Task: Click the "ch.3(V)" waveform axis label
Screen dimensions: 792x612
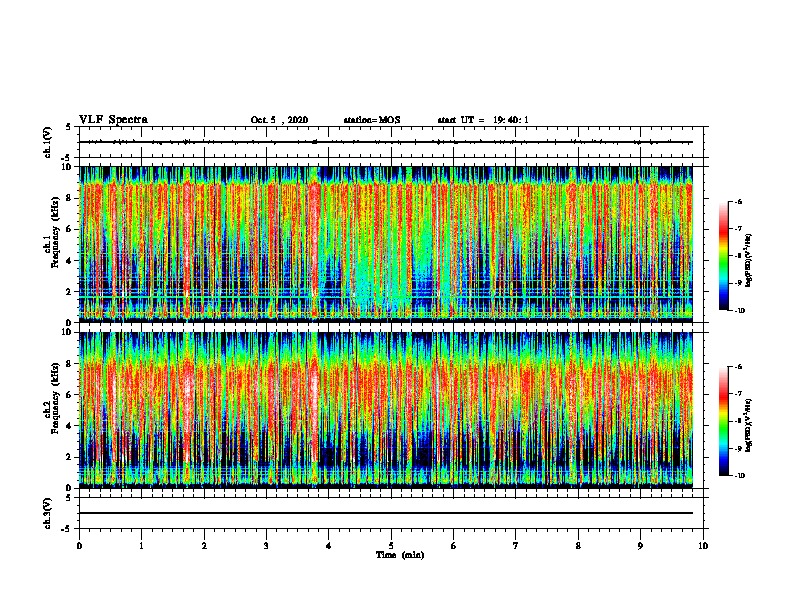Action: coord(48,513)
